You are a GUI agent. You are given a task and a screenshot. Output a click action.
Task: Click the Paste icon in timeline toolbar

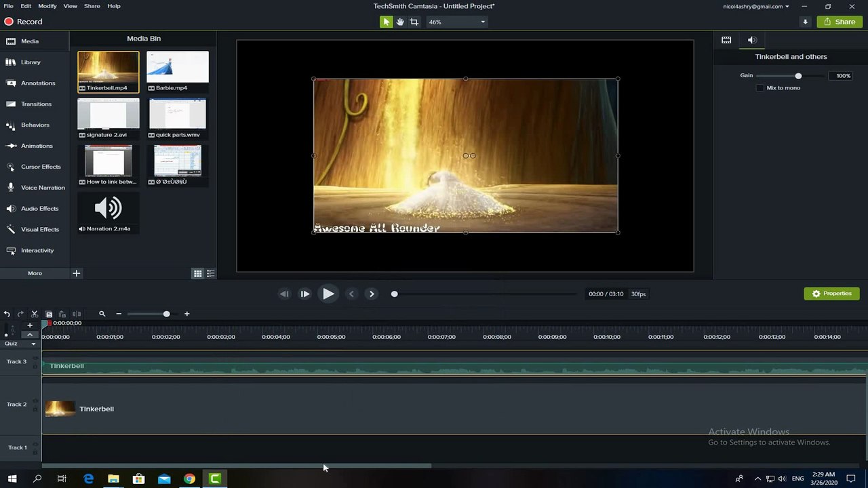tap(62, 314)
